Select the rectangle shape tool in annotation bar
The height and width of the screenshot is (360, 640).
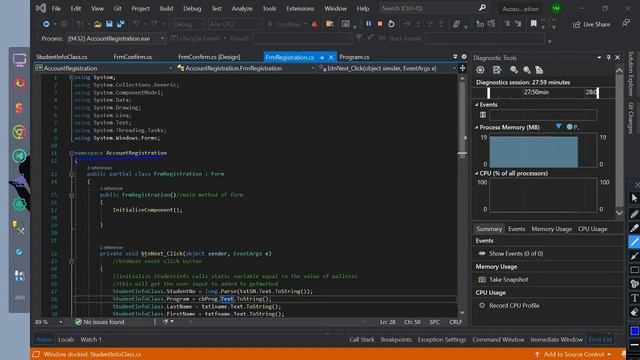click(634, 270)
